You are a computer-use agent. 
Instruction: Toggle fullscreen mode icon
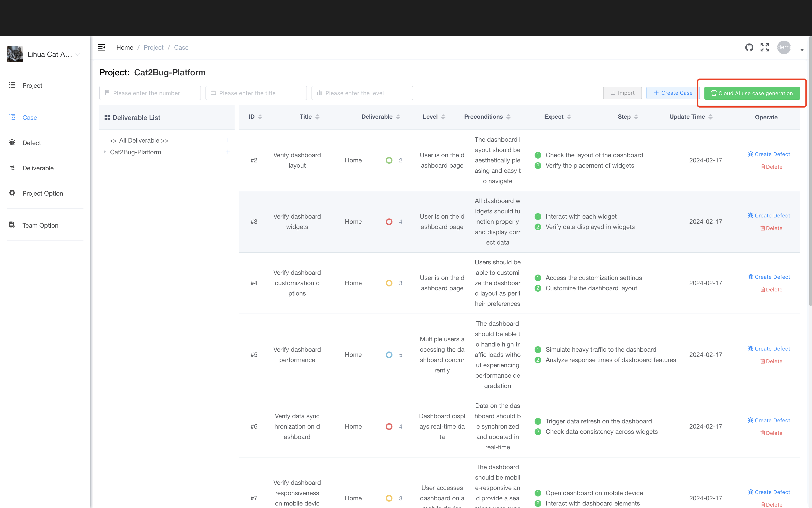765,47
